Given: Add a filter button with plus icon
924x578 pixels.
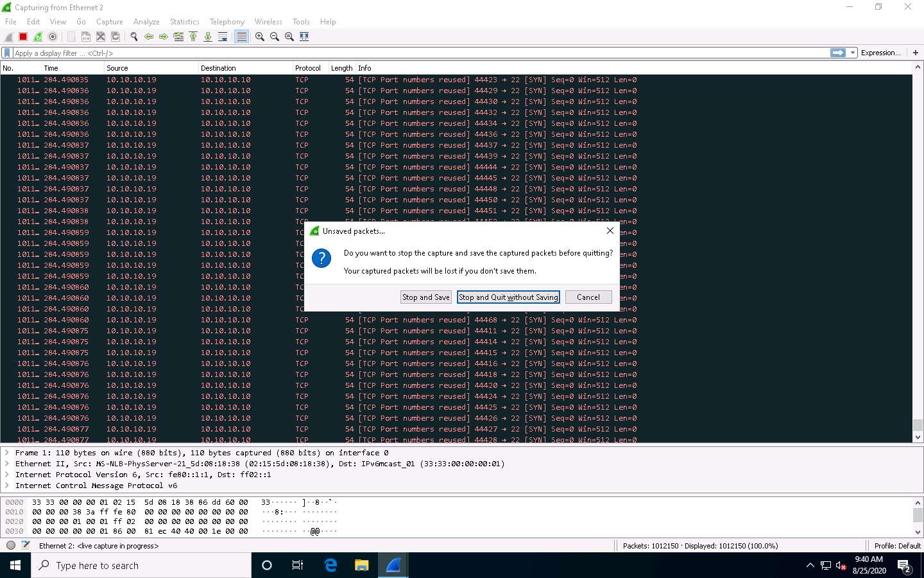Looking at the screenshot, I should pyautogui.click(x=916, y=53).
